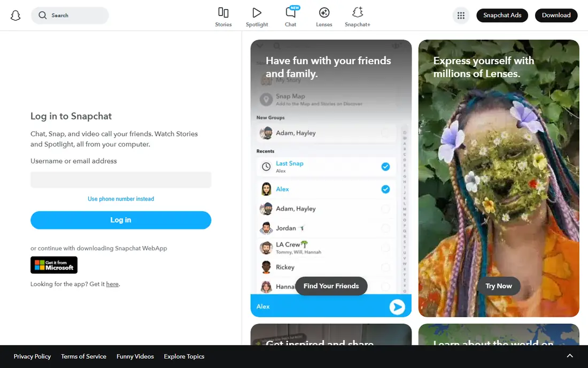The height and width of the screenshot is (368, 588).
Task: Open the Lenses icon
Action: [x=324, y=13]
